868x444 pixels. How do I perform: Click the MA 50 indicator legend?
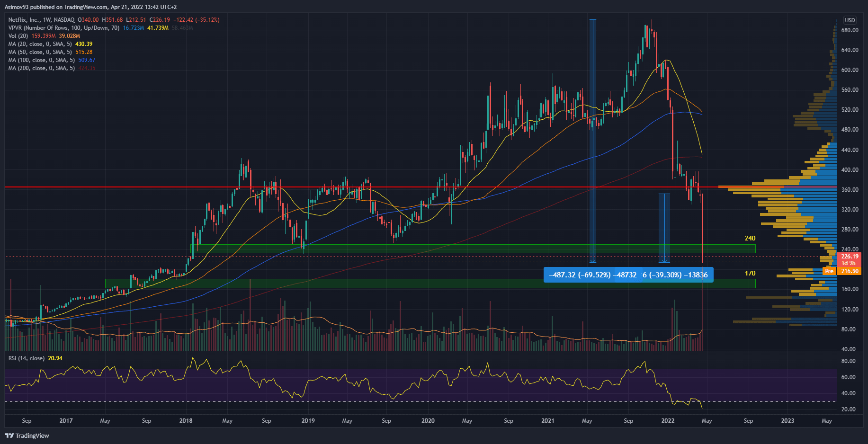(x=41, y=52)
